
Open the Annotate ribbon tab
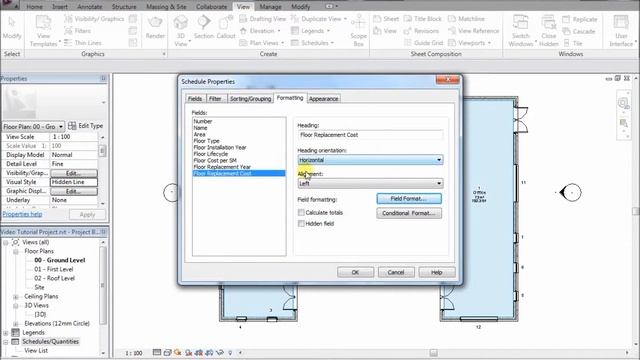(89, 7)
